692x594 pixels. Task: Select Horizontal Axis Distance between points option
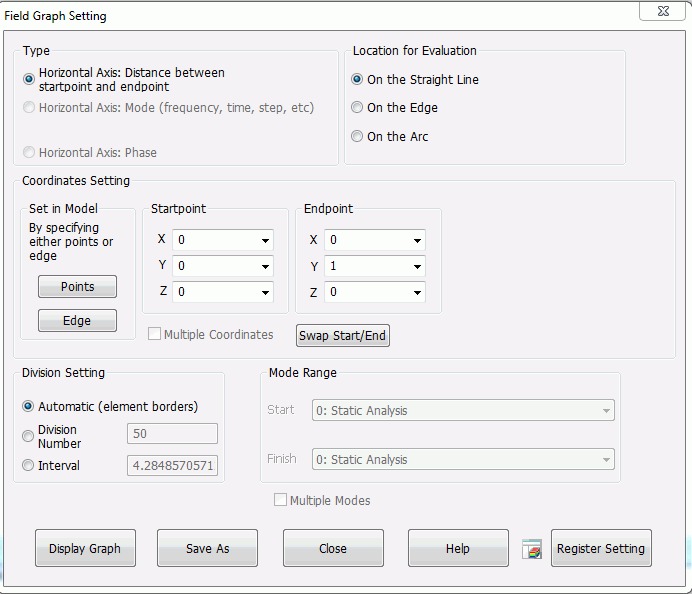29,79
